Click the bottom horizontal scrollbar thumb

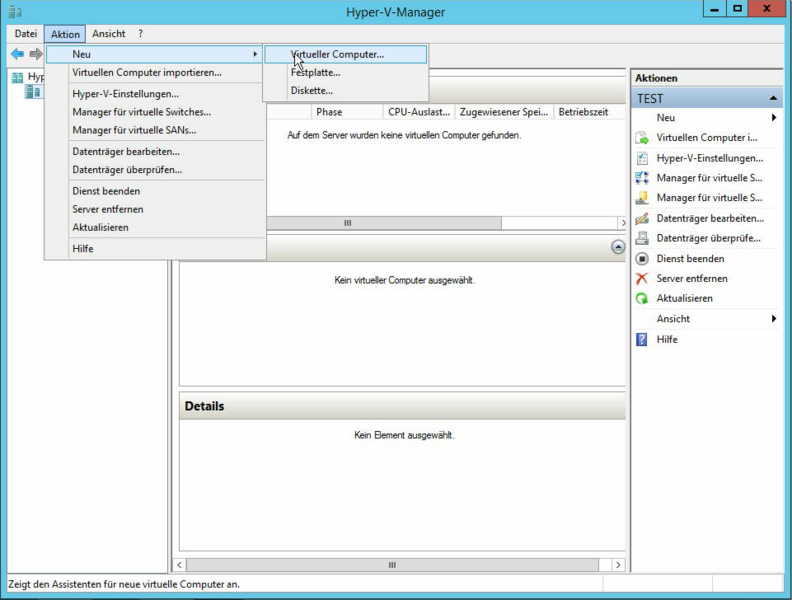click(392, 565)
